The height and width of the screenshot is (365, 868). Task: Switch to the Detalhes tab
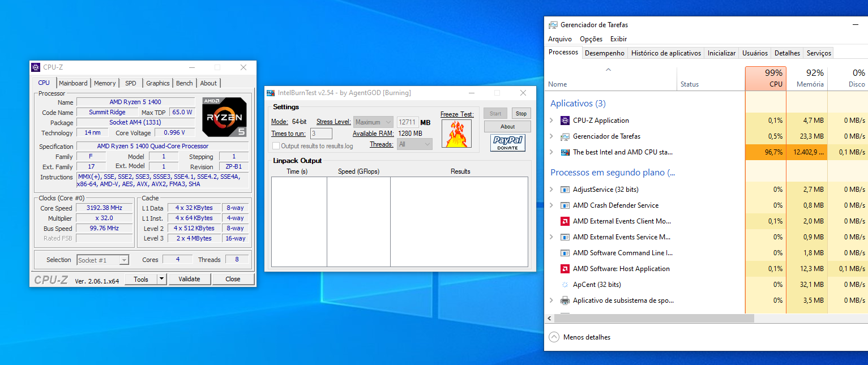(787, 53)
